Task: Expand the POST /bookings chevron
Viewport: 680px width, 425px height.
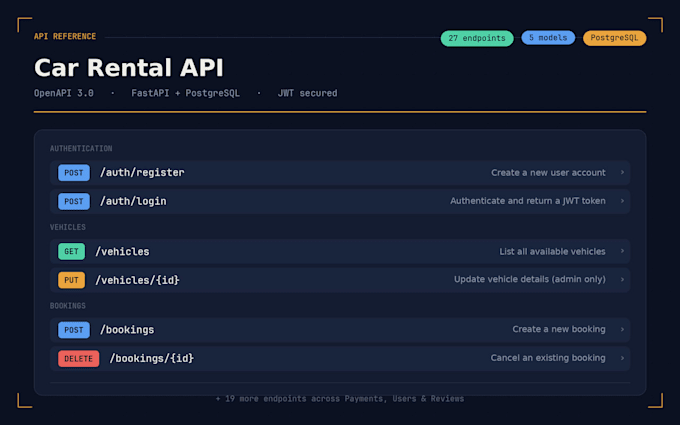Action: [x=622, y=330]
